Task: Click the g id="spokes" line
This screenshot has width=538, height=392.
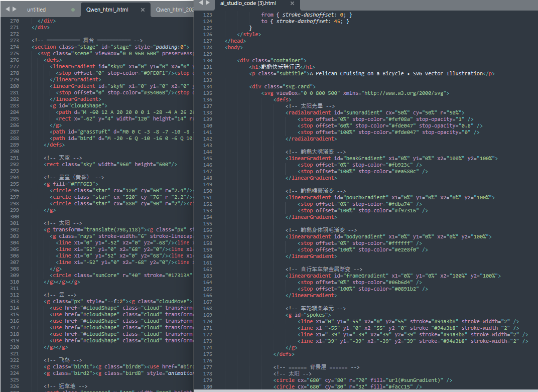Action: 308,314
